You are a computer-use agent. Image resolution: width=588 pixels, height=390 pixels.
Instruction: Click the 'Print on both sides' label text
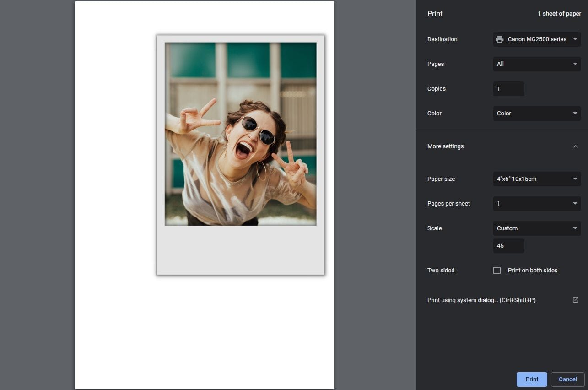tap(532, 271)
